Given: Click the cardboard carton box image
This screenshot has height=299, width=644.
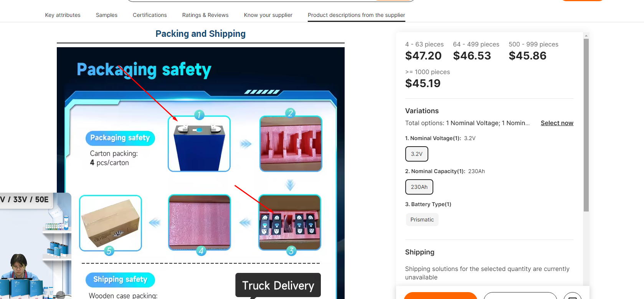Looking at the screenshot, I should pyautogui.click(x=111, y=223).
